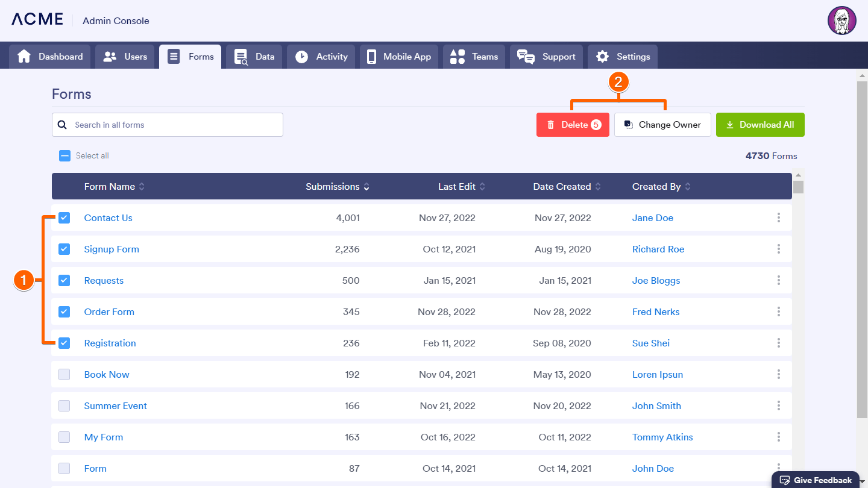This screenshot has width=868, height=488.
Task: Open the Signup Form row options menu
Action: [x=779, y=249]
